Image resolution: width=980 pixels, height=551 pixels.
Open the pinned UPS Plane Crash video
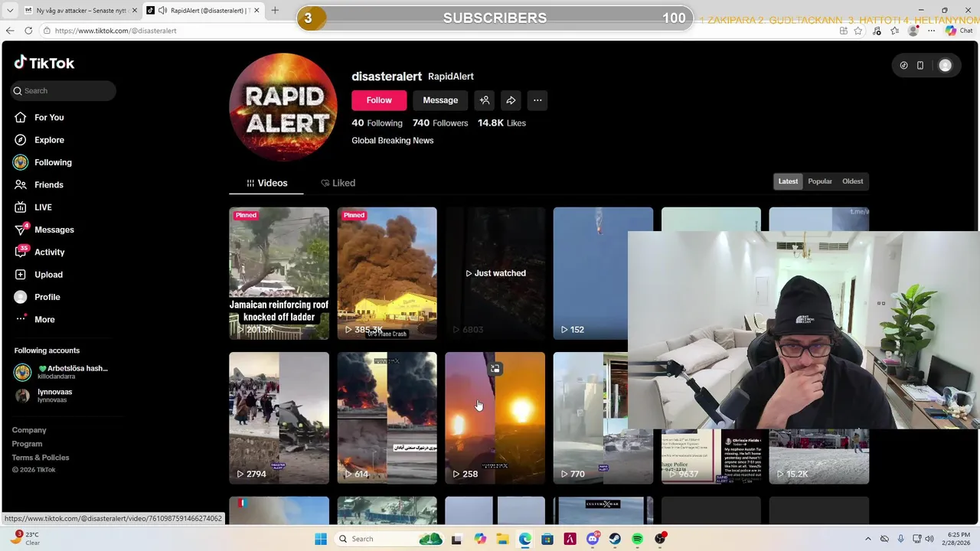(387, 273)
